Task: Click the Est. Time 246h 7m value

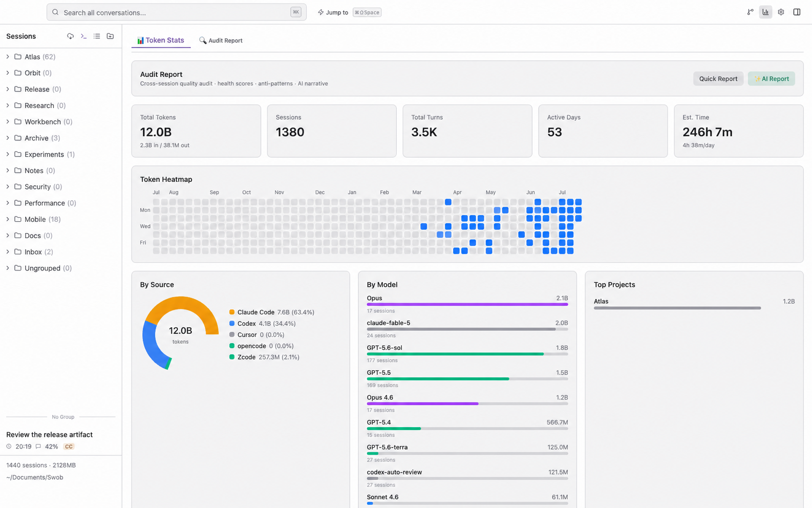Action: [708, 132]
